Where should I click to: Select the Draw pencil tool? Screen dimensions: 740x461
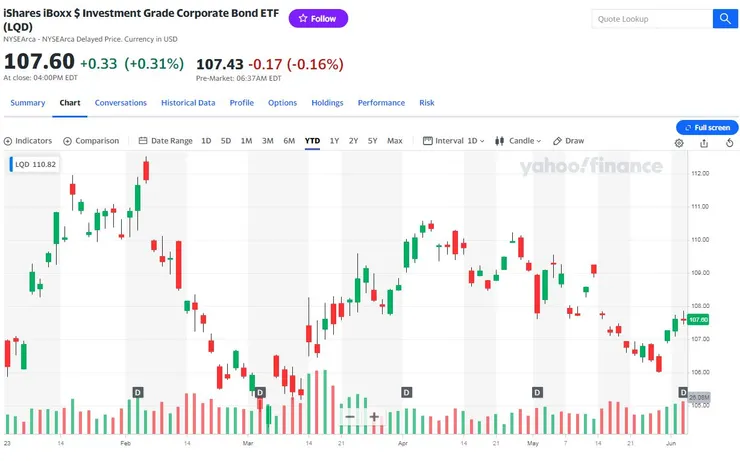point(569,141)
